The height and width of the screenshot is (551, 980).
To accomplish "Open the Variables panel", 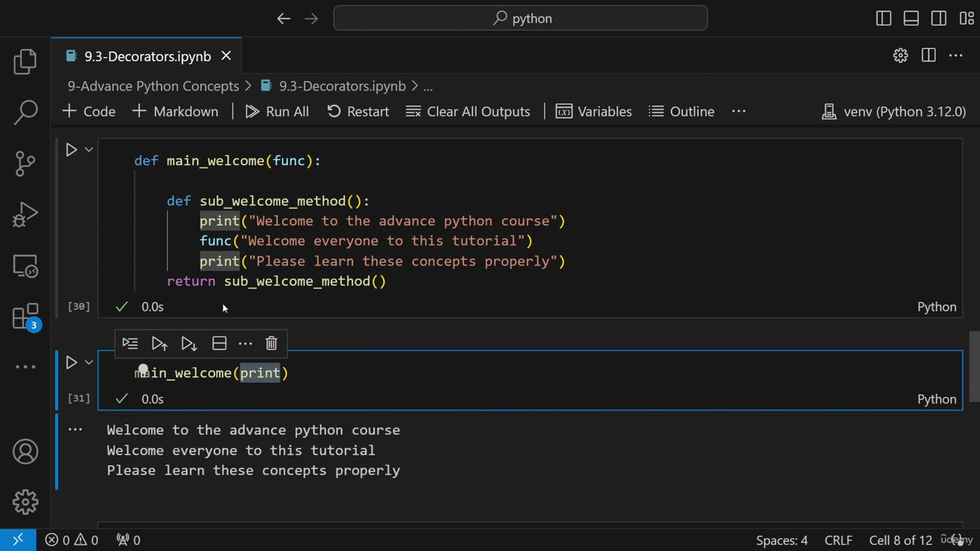I will [x=594, y=112].
